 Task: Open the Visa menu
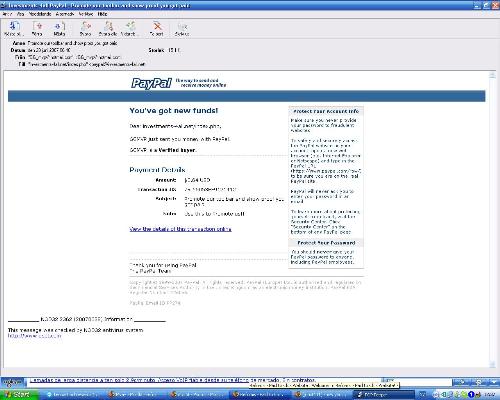[20, 14]
